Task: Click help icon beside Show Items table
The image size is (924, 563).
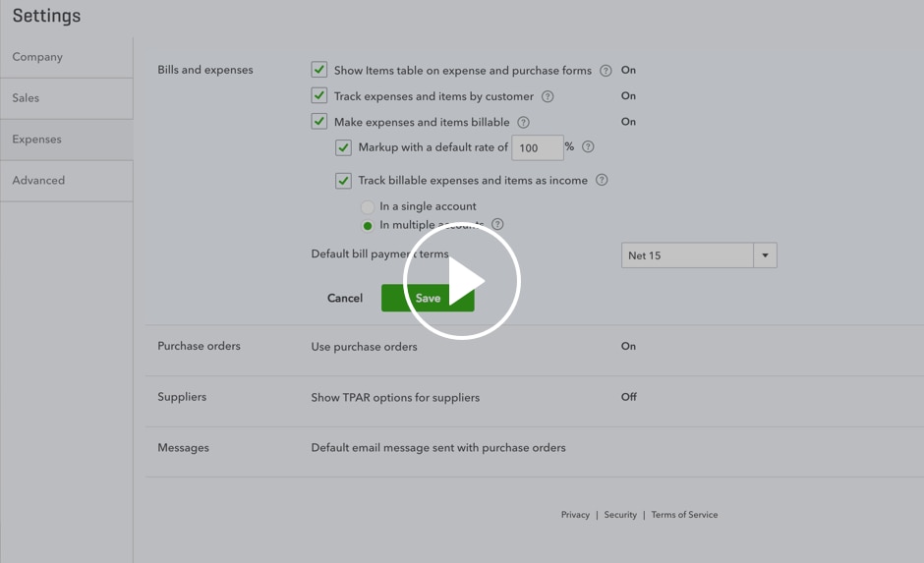Action: pyautogui.click(x=606, y=71)
